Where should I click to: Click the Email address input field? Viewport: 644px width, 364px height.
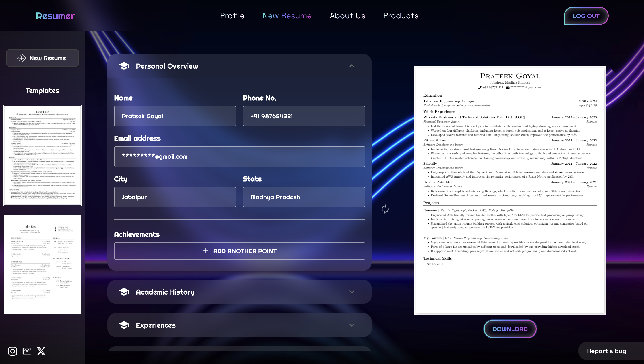[x=239, y=156]
